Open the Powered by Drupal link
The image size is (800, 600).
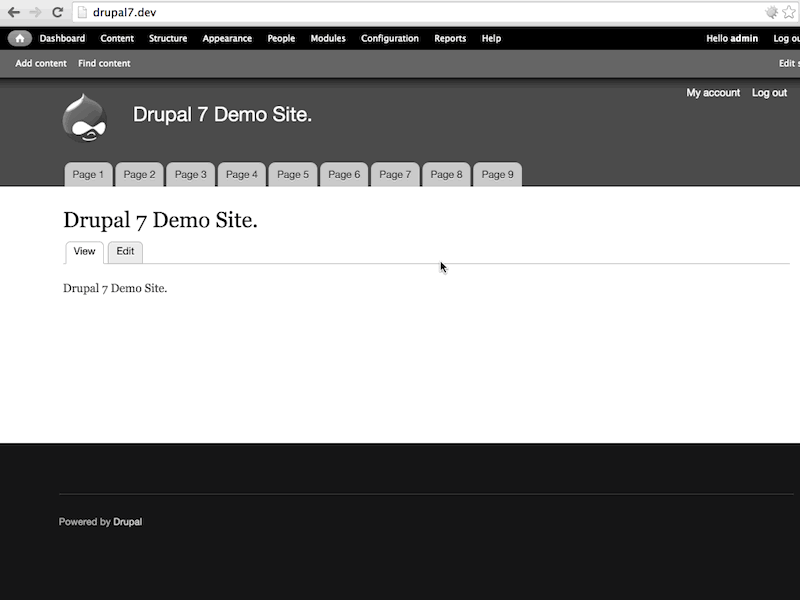pyautogui.click(x=128, y=521)
